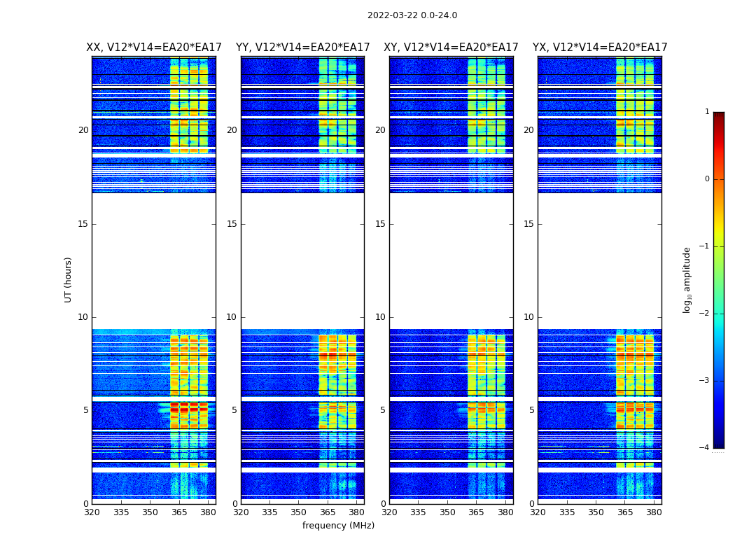The width and height of the screenshot is (735, 560).
Task: Click the 20 tick label of YY panel
Action: [232, 130]
